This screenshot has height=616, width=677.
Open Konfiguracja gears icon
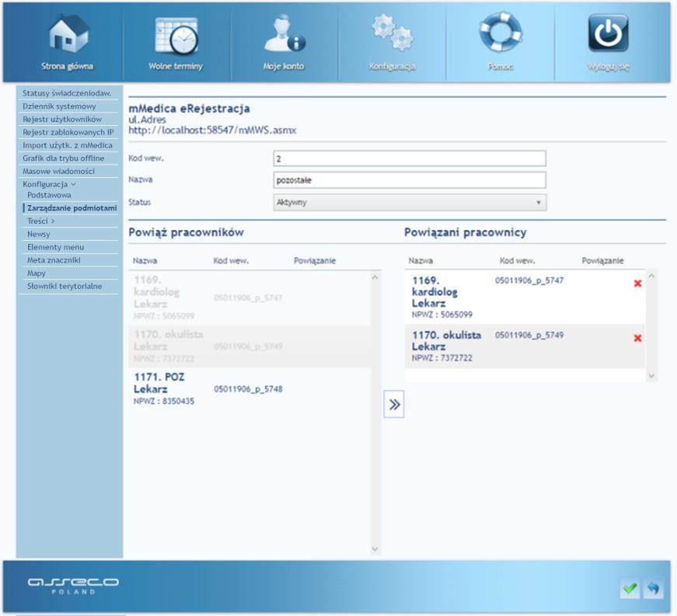click(x=392, y=33)
